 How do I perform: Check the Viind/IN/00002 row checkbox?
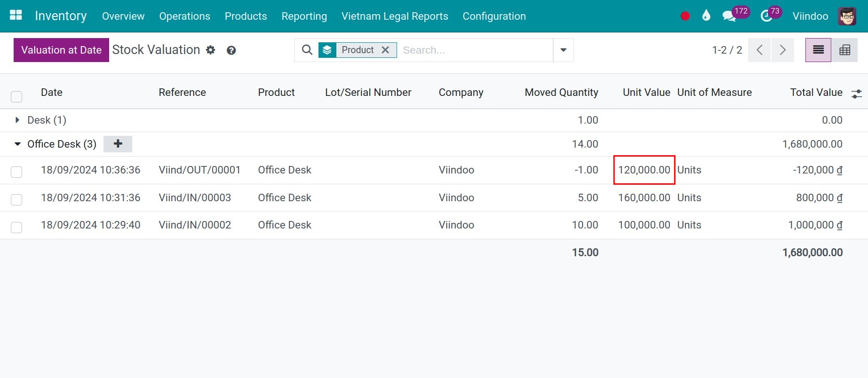click(x=16, y=227)
